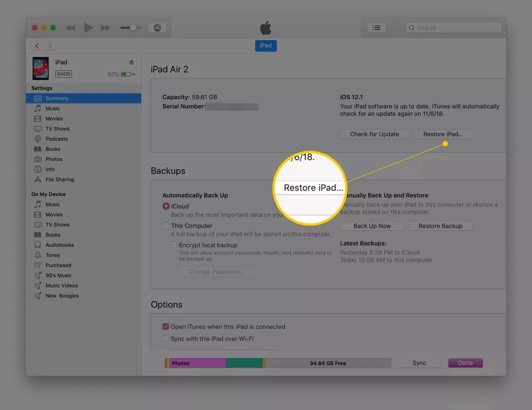This screenshot has height=410, width=532.
Task: Click the Change Password... button
Action: (216, 272)
